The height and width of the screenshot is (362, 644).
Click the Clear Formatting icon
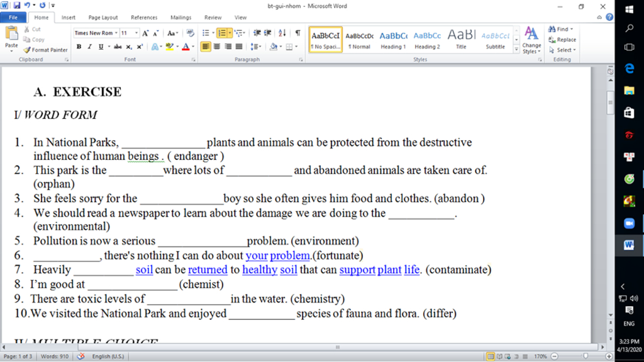[190, 33]
